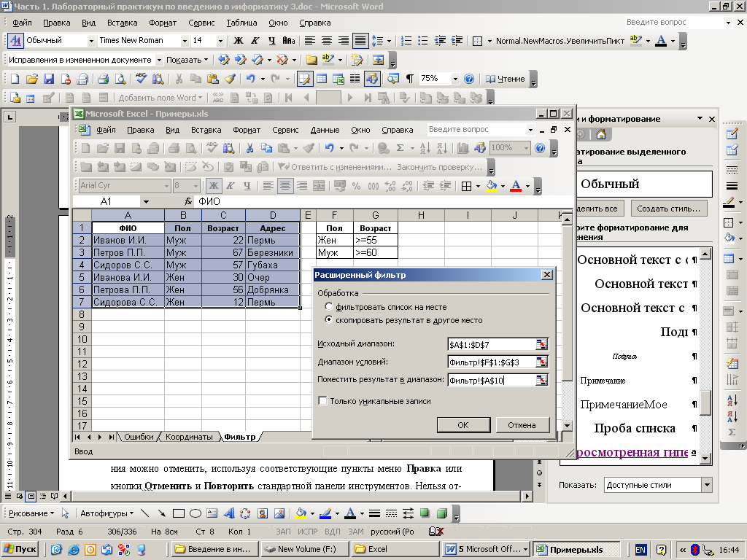The height and width of the screenshot is (560, 747).
Task: Open Word zoom 75% dropdown
Action: pyautogui.click(x=455, y=79)
